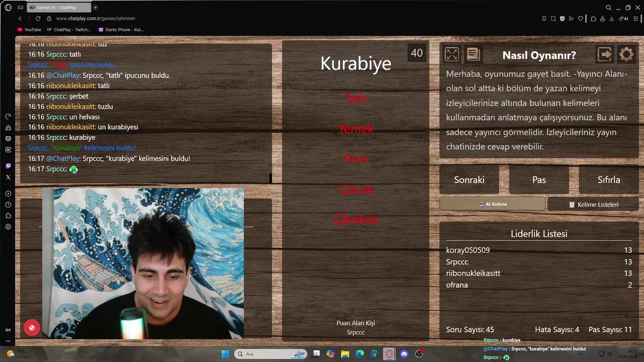644x362 pixels.
Task: Click the red round button over the webcam
Action: coord(32,328)
